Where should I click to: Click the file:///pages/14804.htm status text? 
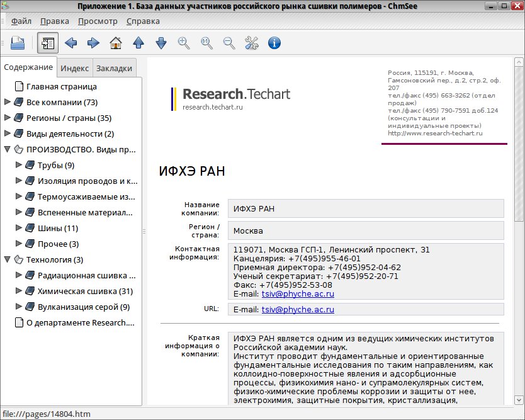point(46,414)
